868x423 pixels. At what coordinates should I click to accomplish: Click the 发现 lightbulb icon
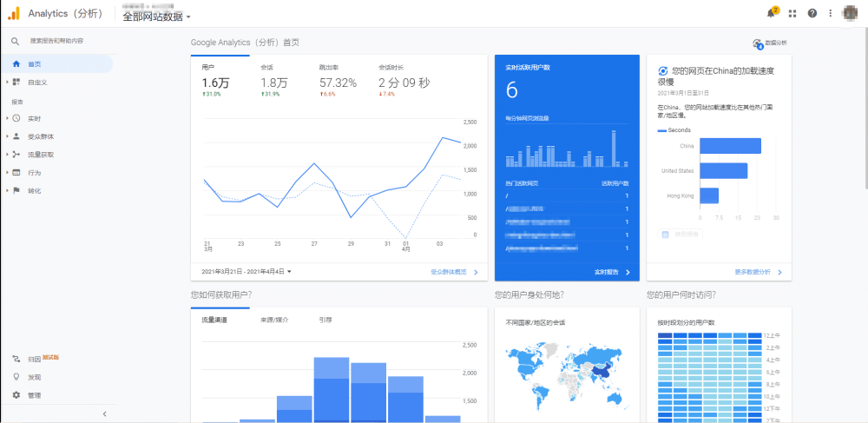point(16,377)
